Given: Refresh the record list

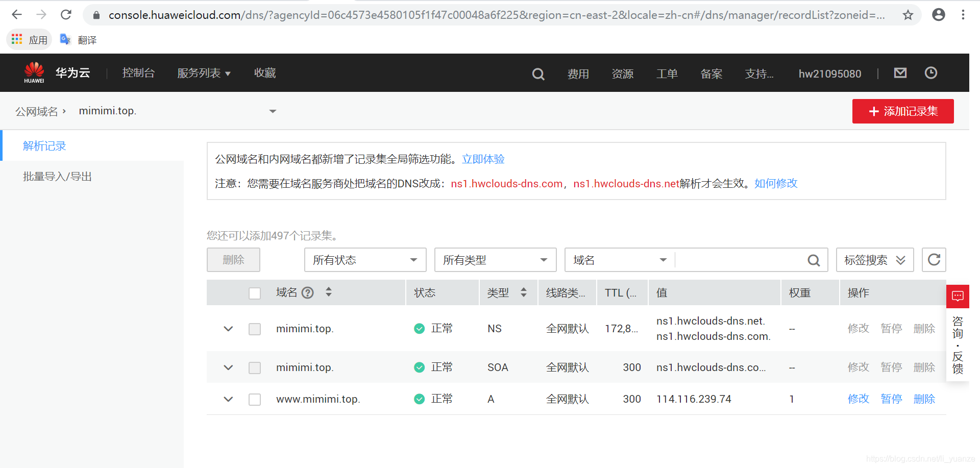Looking at the screenshot, I should click(934, 260).
